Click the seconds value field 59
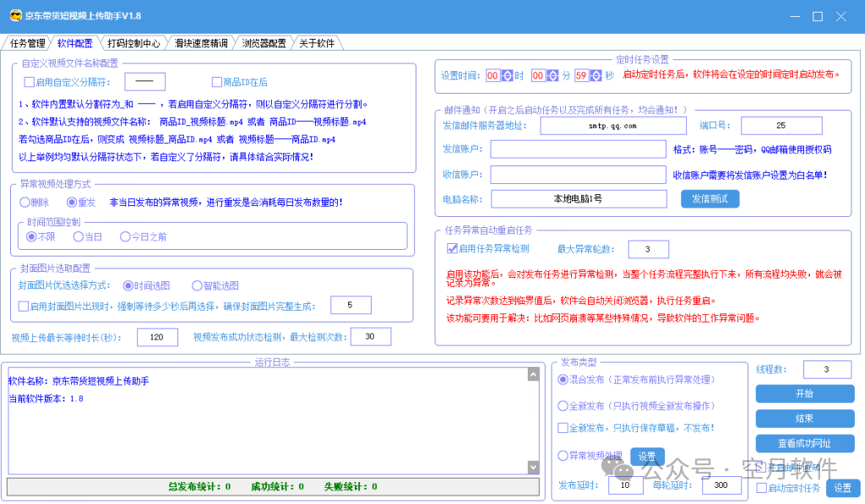 click(581, 75)
